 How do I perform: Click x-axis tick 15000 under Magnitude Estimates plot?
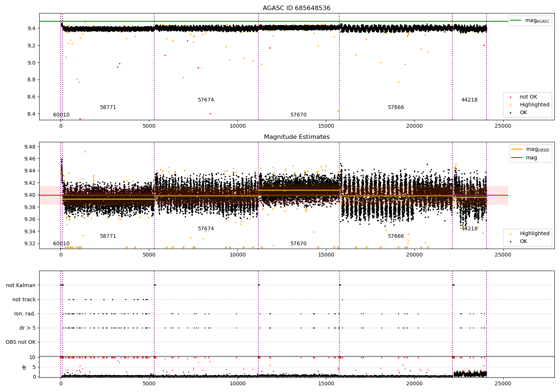click(326, 255)
